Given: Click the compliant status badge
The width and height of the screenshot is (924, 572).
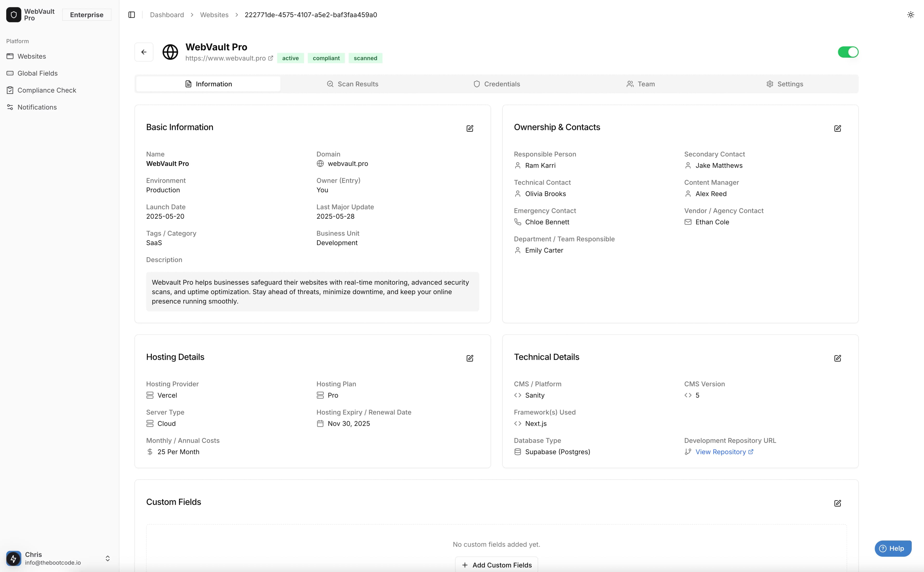Looking at the screenshot, I should [326, 58].
